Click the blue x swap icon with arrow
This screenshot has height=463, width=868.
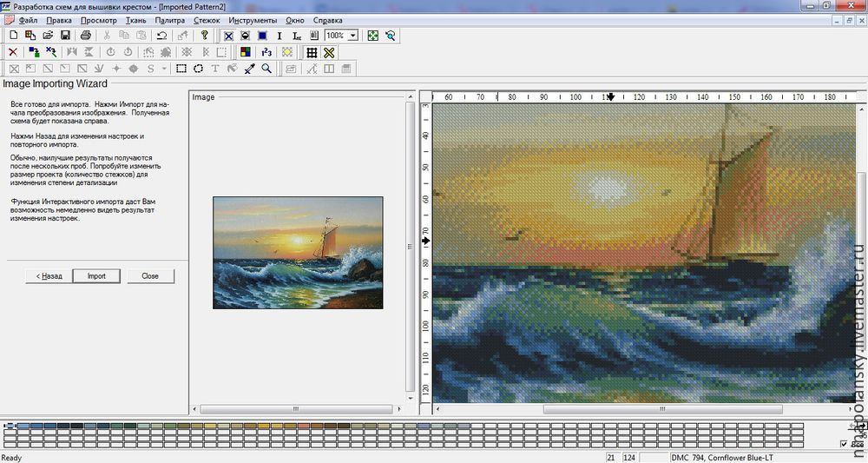(x=51, y=52)
